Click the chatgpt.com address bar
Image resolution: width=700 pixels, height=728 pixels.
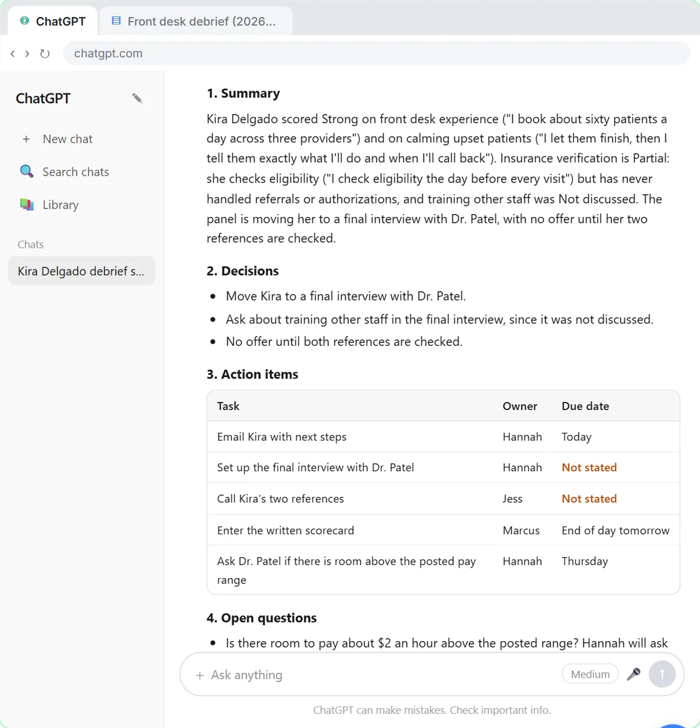376,53
